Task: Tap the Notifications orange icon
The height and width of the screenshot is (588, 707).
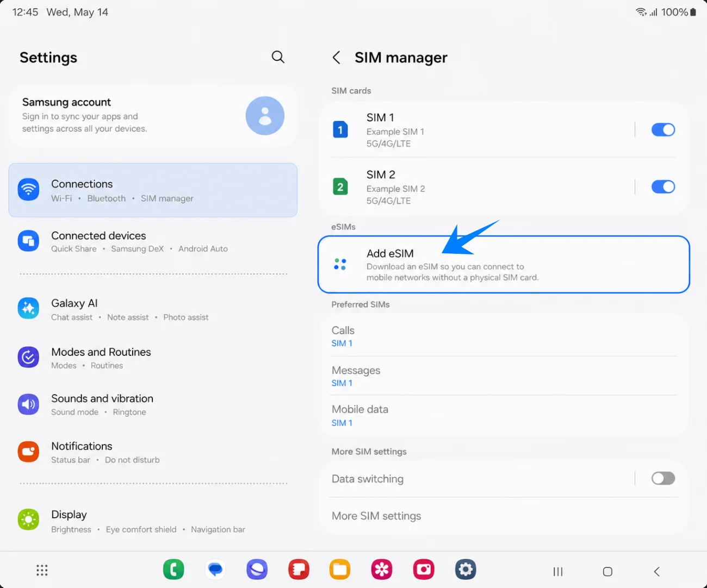Action: coord(28,452)
